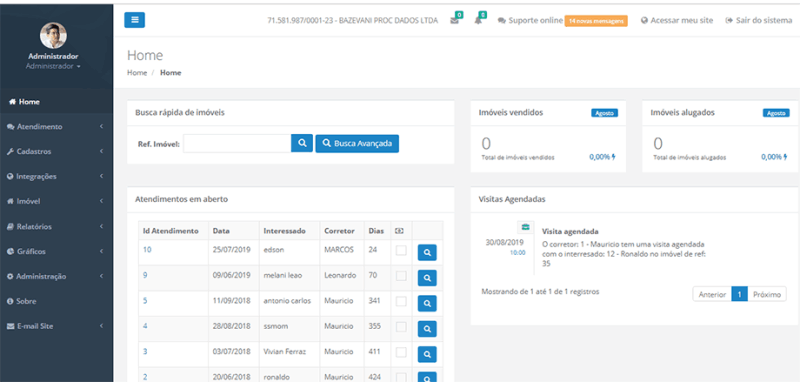Open atendimento Id 3 link

(x=145, y=352)
